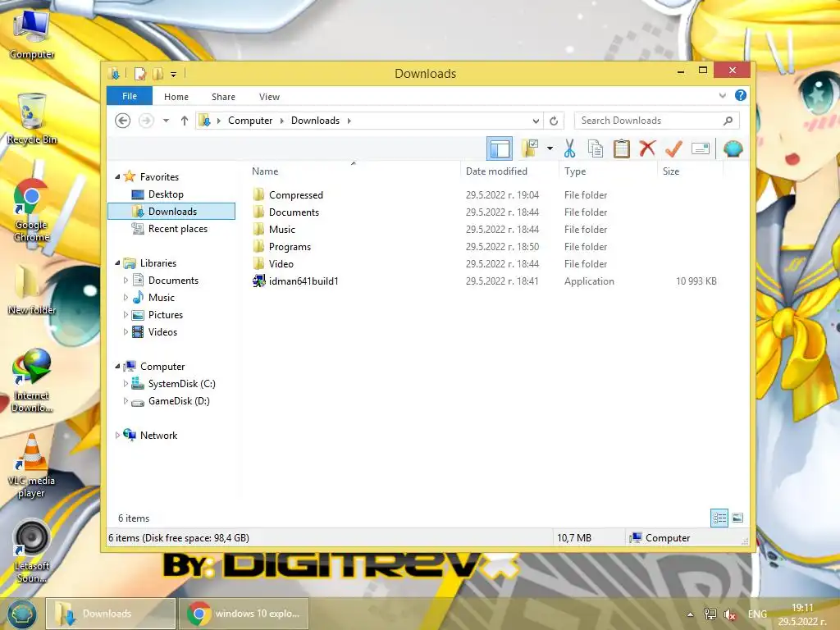Click the orange checkmark Properties icon
The width and height of the screenshot is (840, 630).
[673, 148]
